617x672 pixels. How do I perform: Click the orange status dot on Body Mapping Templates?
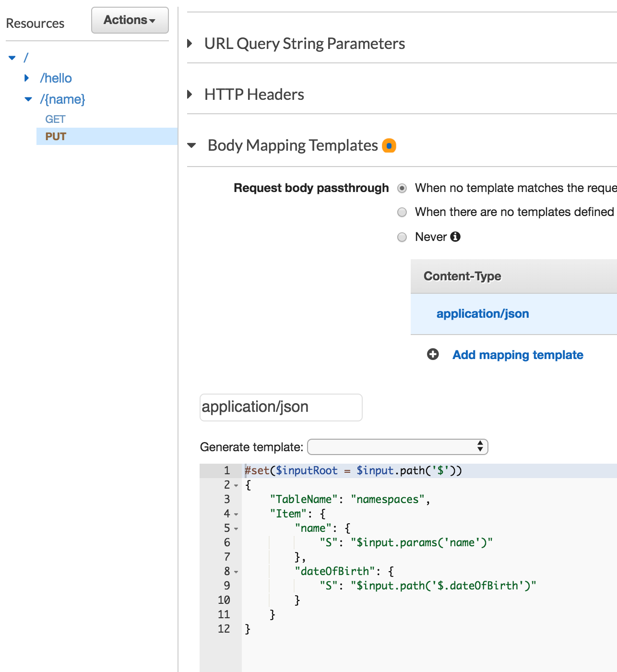[x=390, y=145]
